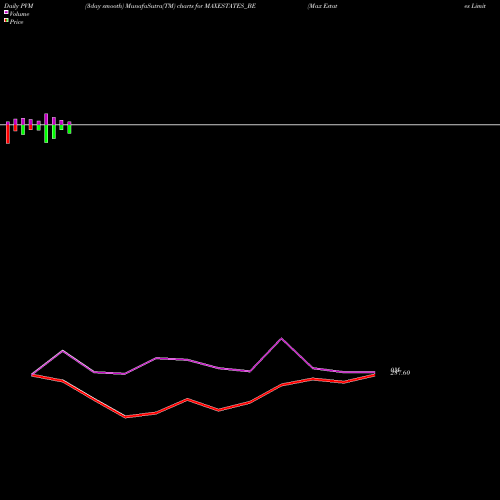Click the first red bar of the histogram
This screenshot has height=500, width=500.
(x=8, y=133)
